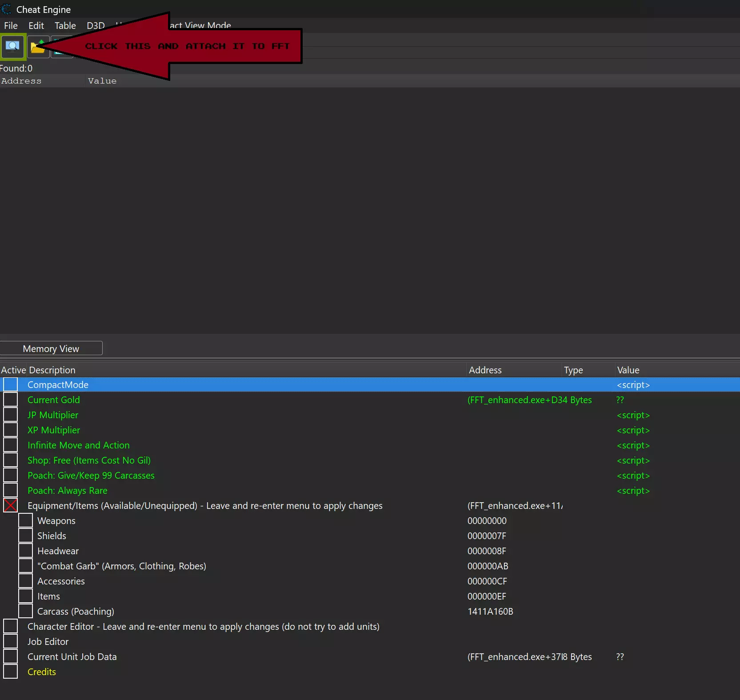Select the Current Unit Job Data text
The image size is (740, 700).
point(72,656)
